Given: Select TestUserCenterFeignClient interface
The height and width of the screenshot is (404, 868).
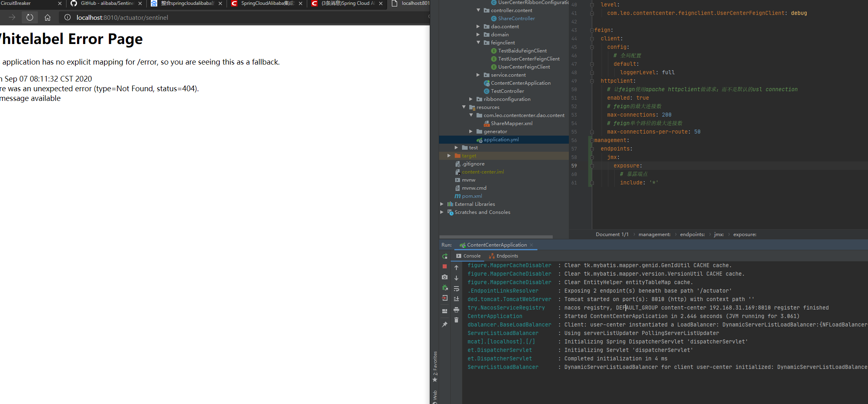Looking at the screenshot, I should click(x=529, y=59).
